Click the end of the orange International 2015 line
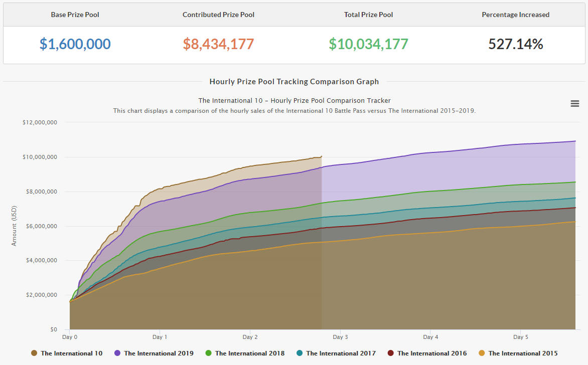Screen dimensions: 588x365 pyautogui.click(x=575, y=222)
